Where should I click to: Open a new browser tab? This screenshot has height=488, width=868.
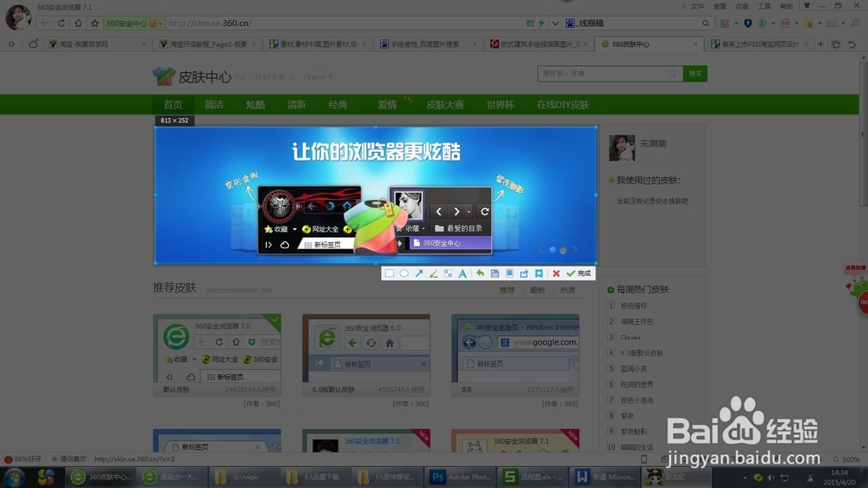coord(820,43)
